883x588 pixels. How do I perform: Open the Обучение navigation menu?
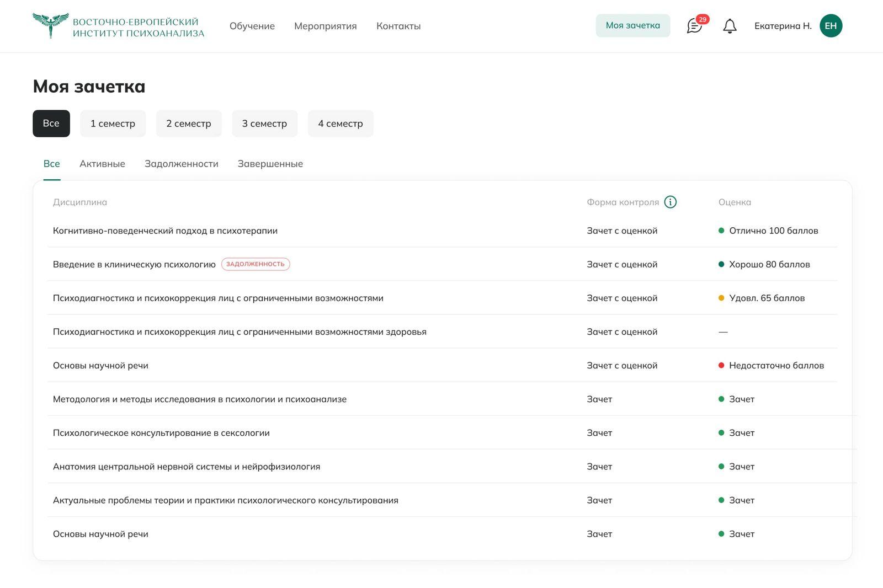(x=252, y=26)
